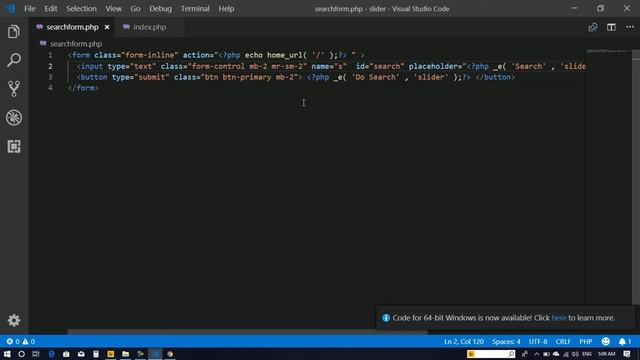Open errors and warnings in status bar
The image size is (640, 360).
(20, 341)
